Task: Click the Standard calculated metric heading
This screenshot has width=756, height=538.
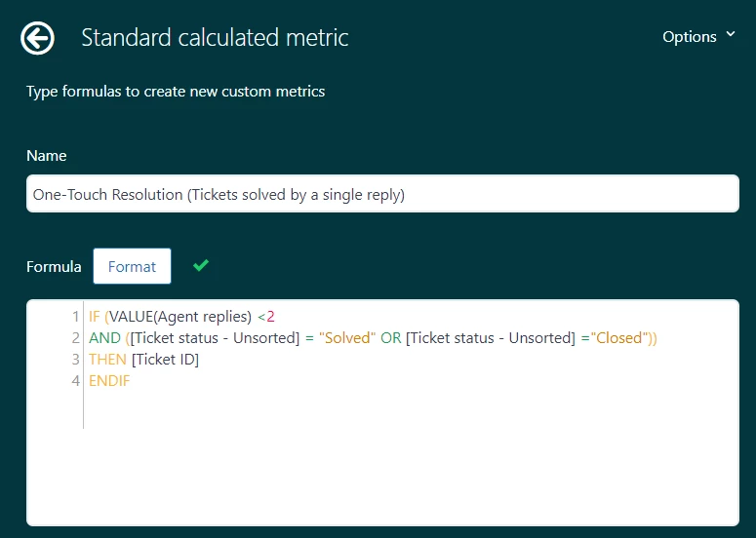Action: (215, 38)
